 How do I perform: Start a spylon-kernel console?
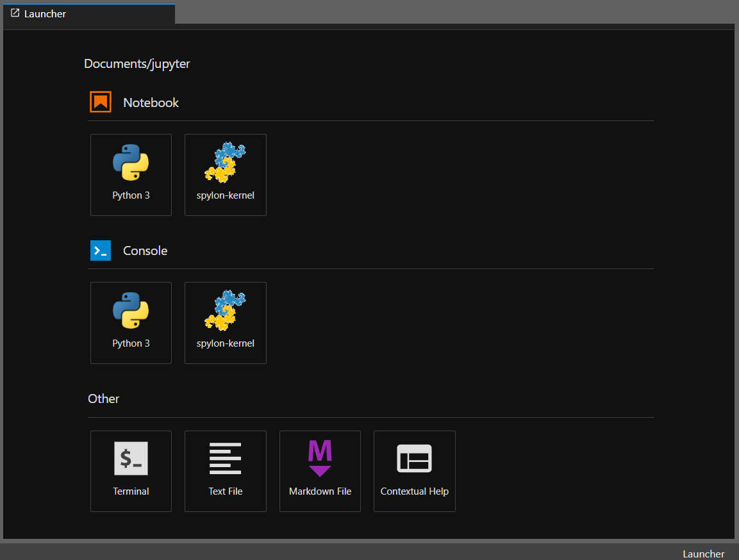pyautogui.click(x=225, y=322)
